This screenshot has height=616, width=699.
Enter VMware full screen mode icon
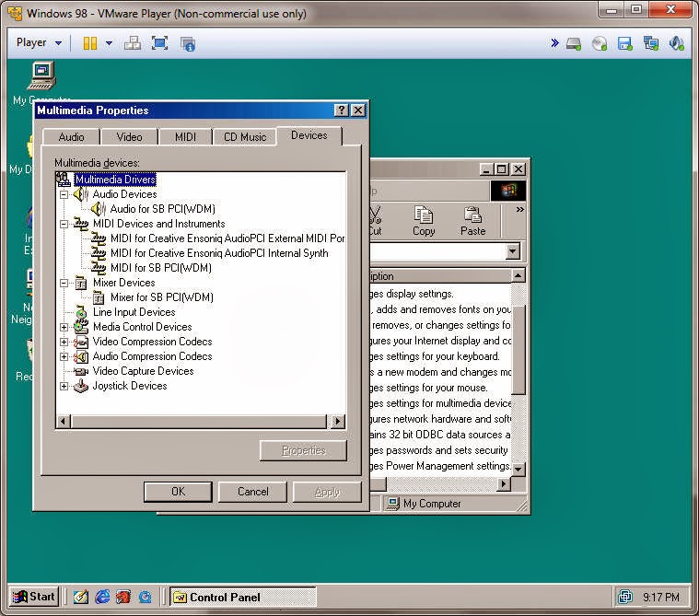159,43
